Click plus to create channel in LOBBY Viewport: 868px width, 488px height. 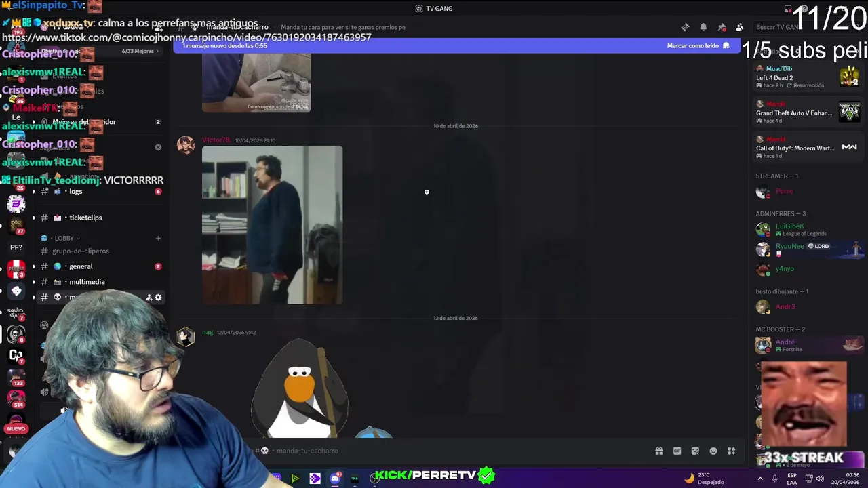point(158,238)
